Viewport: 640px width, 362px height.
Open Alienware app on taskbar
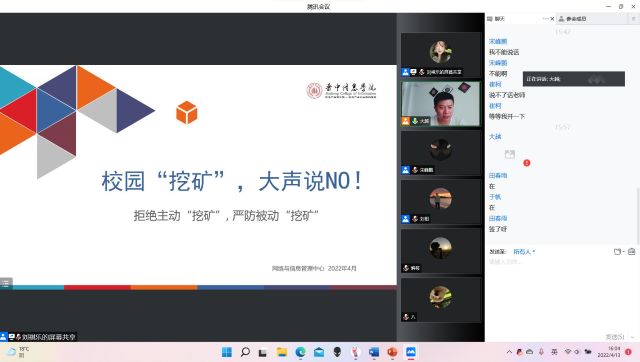coord(337,352)
